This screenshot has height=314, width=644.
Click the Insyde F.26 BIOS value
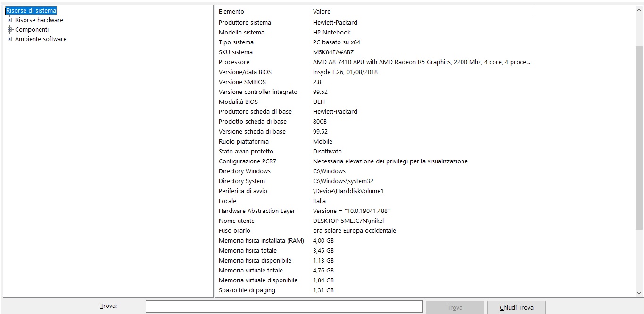click(x=345, y=72)
